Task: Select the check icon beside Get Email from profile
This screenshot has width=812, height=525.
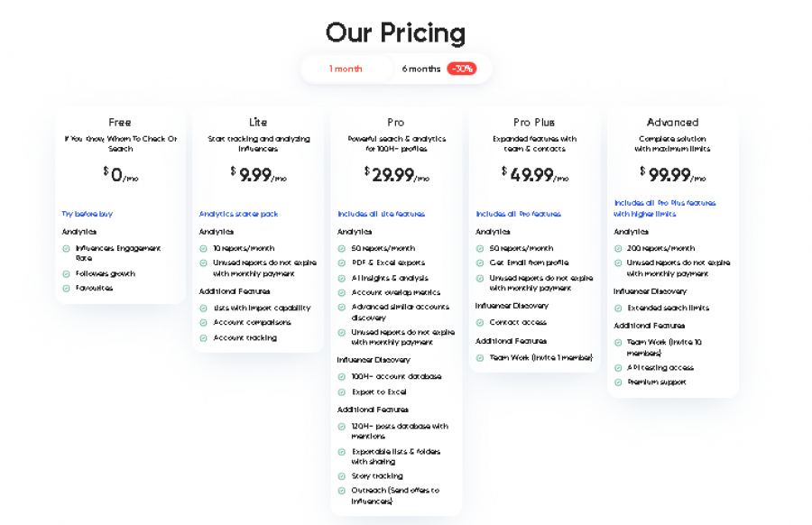Action: pyautogui.click(x=480, y=262)
